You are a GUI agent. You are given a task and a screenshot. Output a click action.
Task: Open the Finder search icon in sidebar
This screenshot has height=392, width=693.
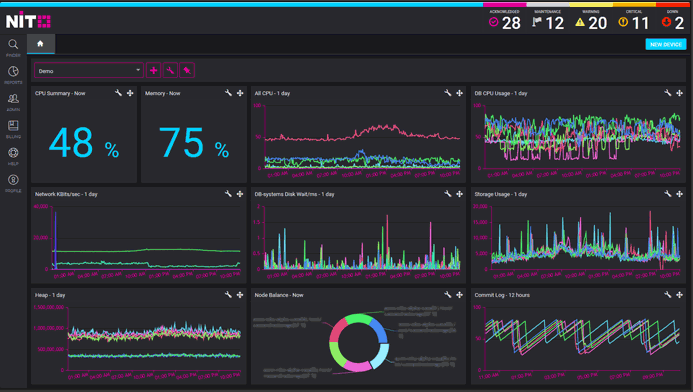tap(13, 44)
